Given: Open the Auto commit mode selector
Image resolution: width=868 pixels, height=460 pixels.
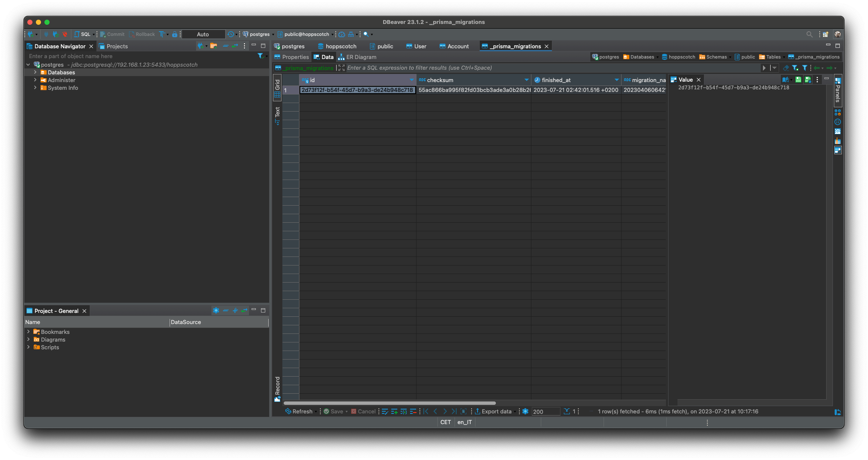Looking at the screenshot, I should pos(203,34).
